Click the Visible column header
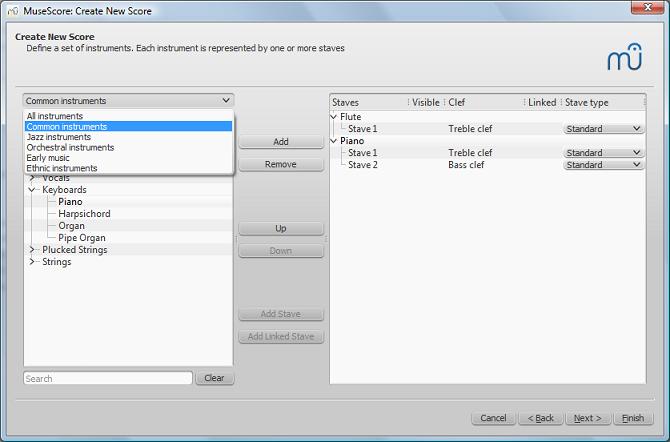This screenshot has width=670, height=442. click(426, 103)
